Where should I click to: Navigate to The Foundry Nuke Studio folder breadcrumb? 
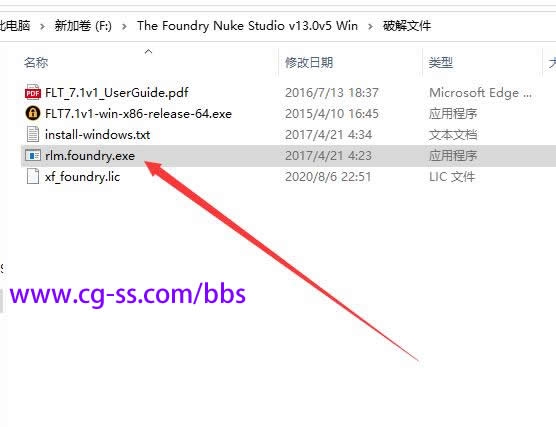247,26
